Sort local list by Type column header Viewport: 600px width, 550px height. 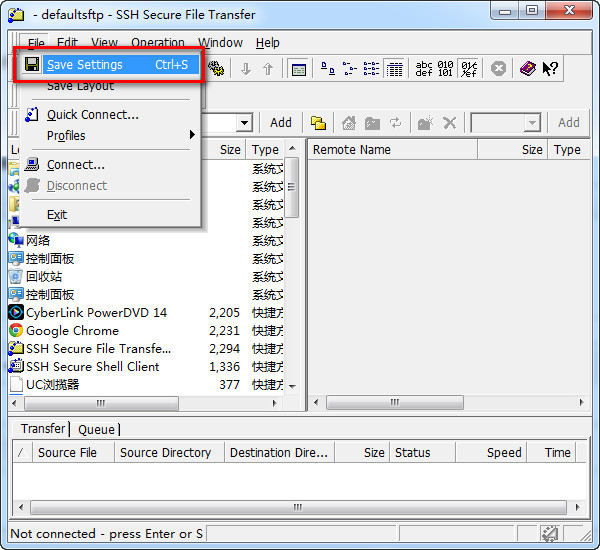pyautogui.click(x=265, y=150)
